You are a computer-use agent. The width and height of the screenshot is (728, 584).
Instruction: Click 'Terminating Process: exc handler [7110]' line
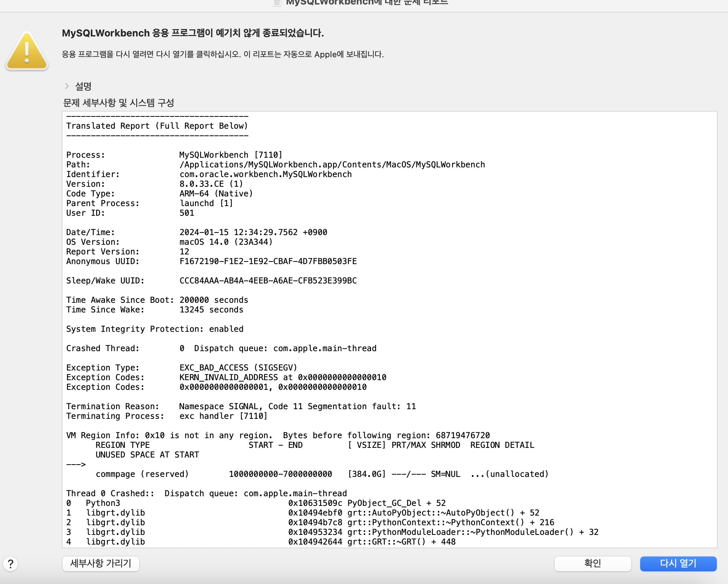(167, 416)
